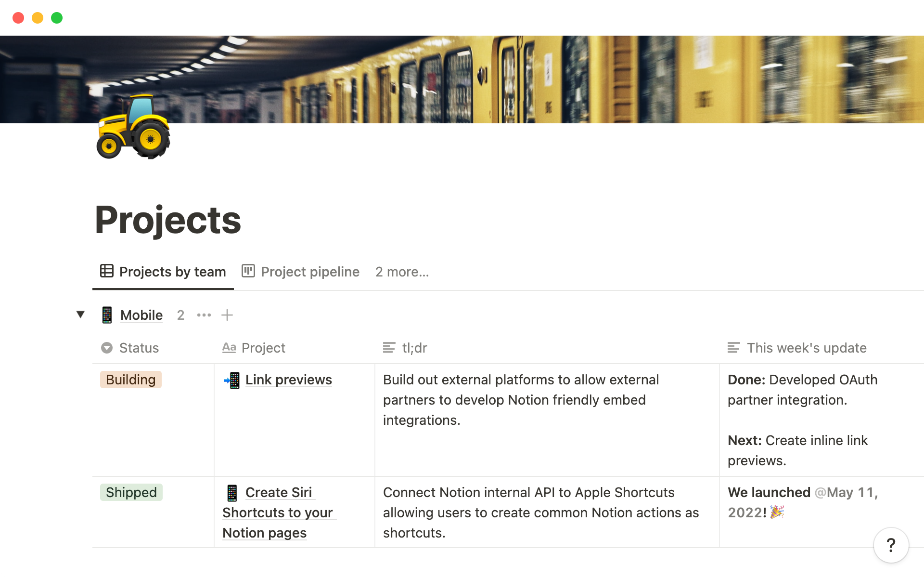Open the Mobile group three-dots options
This screenshot has height=578, width=924.
[204, 315]
